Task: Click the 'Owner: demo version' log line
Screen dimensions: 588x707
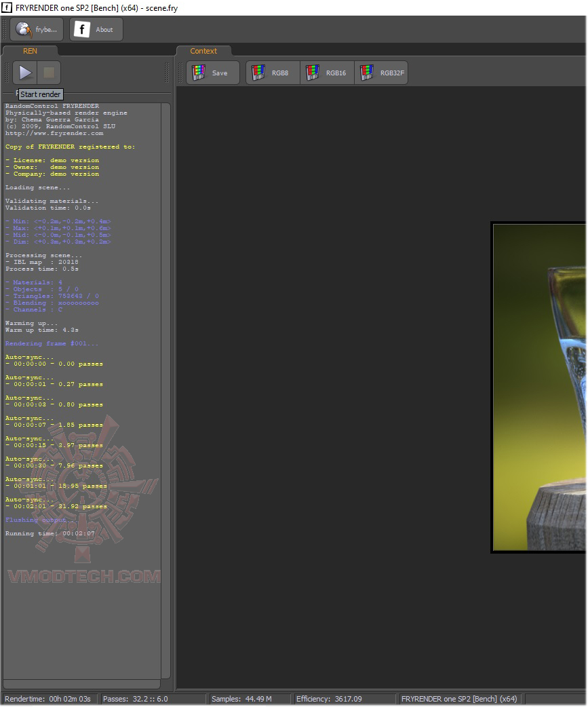Action: (52, 167)
